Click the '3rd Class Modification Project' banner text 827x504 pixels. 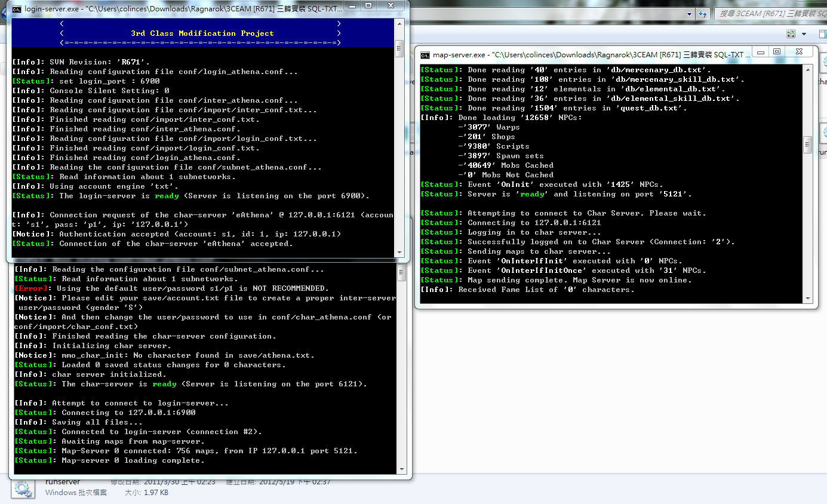202,33
